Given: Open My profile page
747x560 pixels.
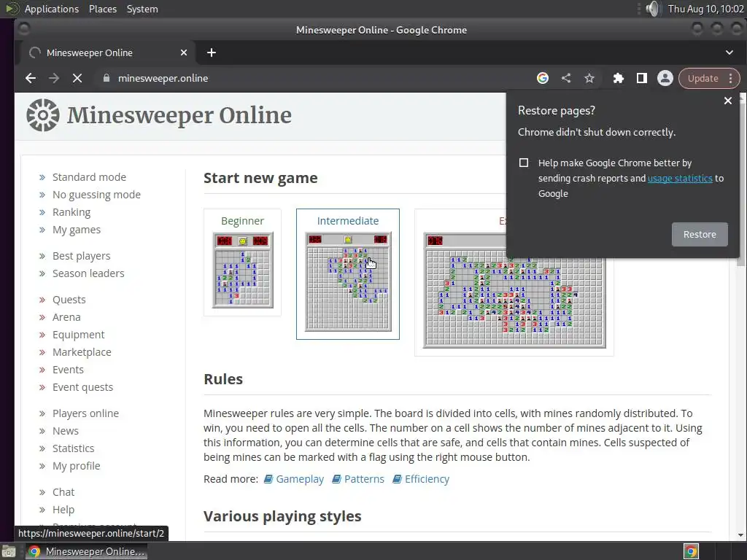Looking at the screenshot, I should click(76, 466).
